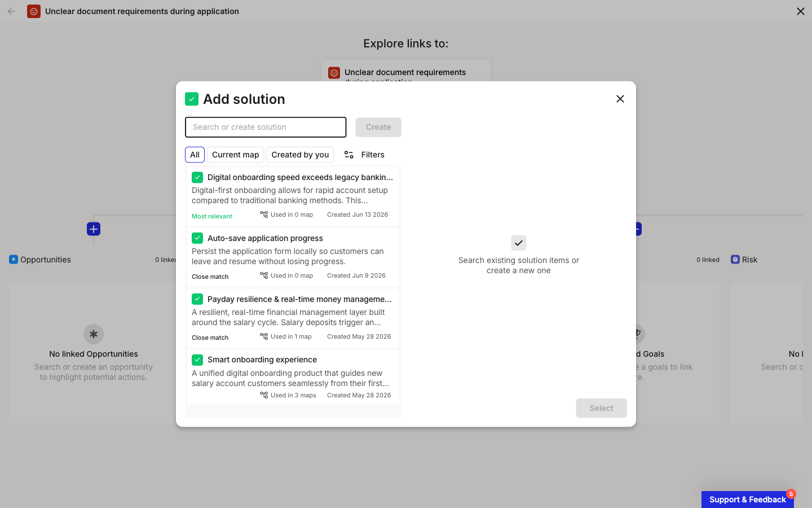
Task: Select 'Digital onboarding speed exceeds legacy bankin...' title
Action: (301, 177)
